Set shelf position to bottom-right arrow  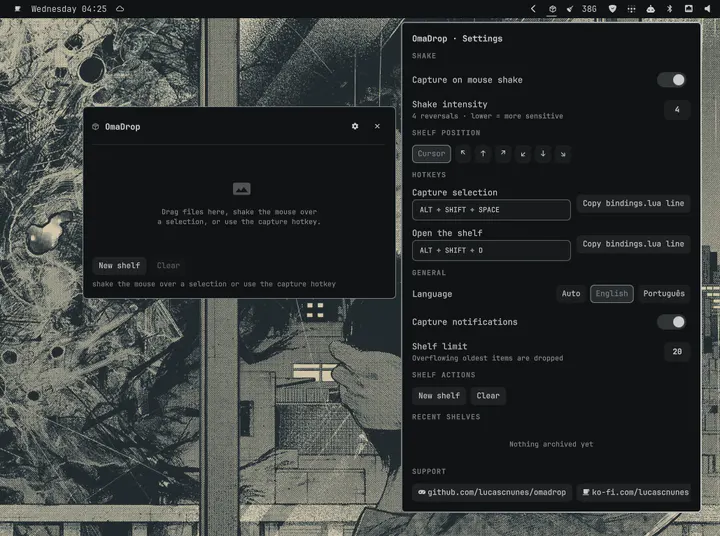point(563,154)
